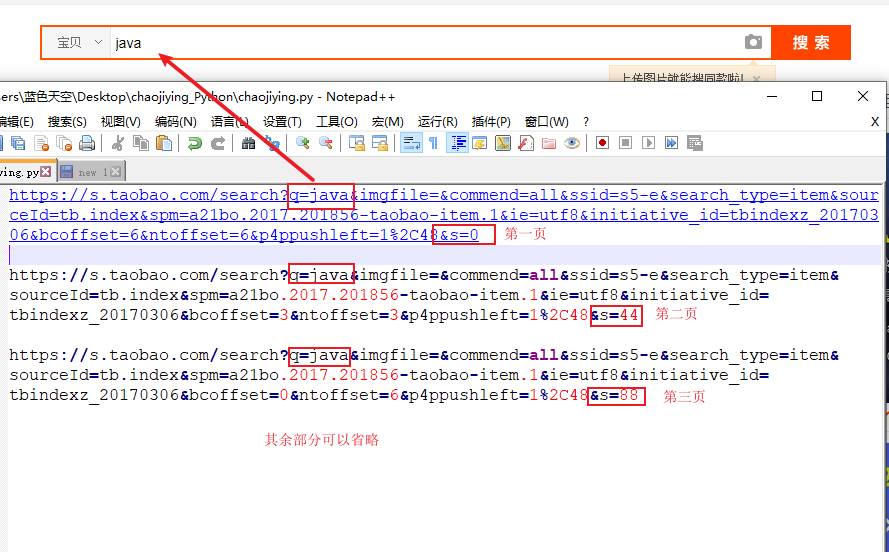The width and height of the screenshot is (889, 552).
Task: Click the 第三页 text in the editor
Action: [x=684, y=396]
